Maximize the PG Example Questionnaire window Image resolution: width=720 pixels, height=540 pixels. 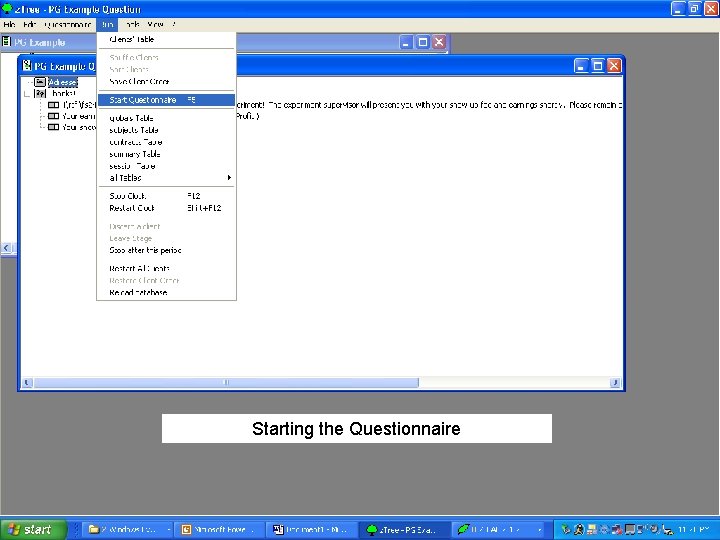coord(597,66)
